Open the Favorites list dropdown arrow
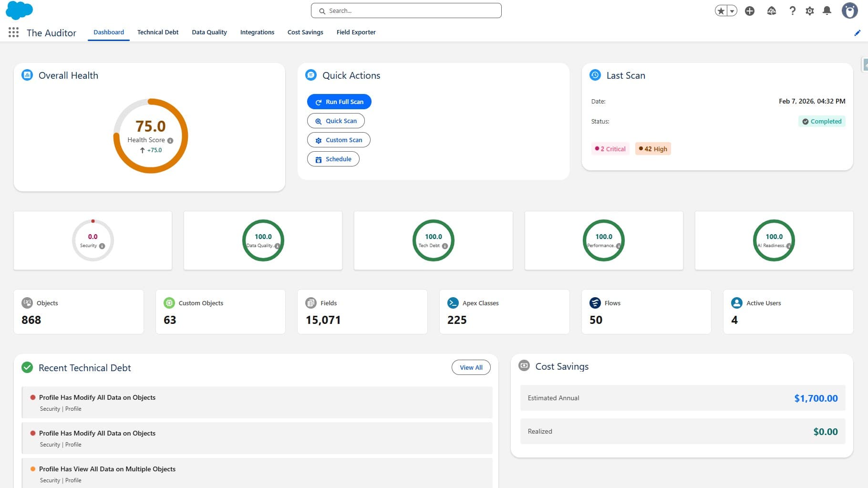Viewport: 868px width, 488px height. coord(732,10)
